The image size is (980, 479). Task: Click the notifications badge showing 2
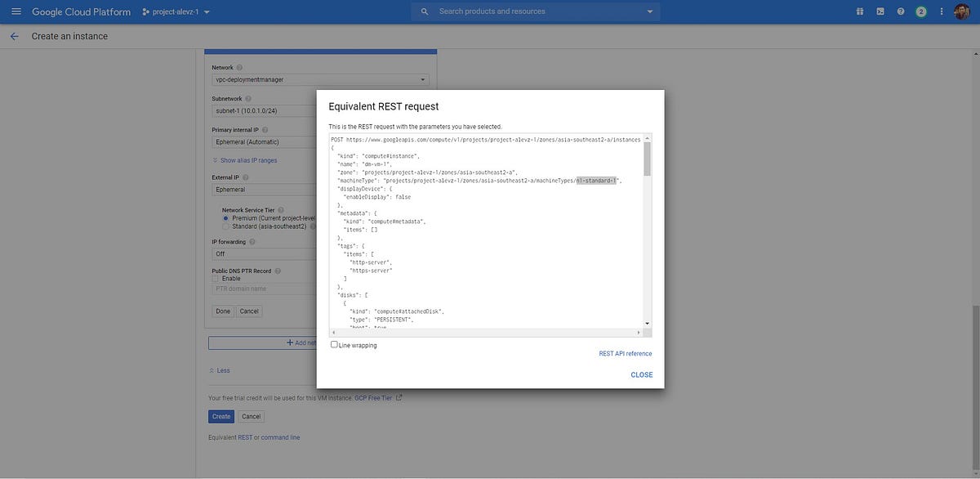click(920, 11)
